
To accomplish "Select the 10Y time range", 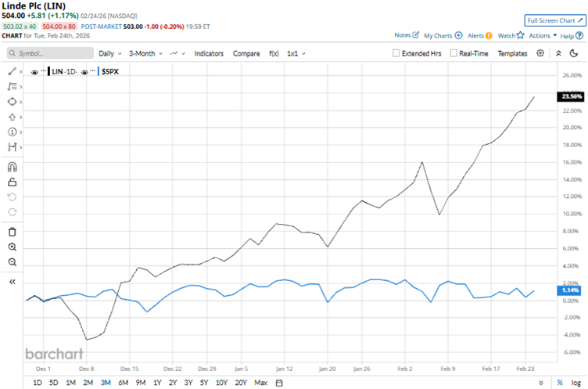I will pos(221,383).
